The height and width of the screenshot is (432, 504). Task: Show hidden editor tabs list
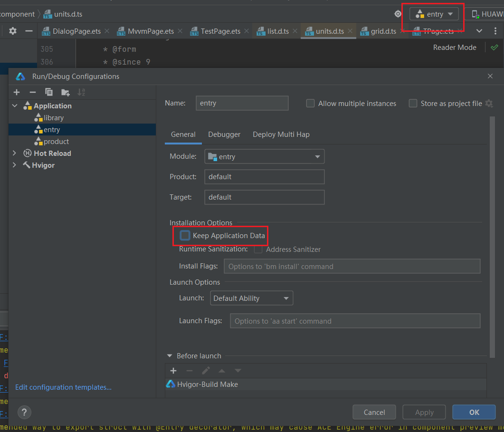click(x=479, y=31)
